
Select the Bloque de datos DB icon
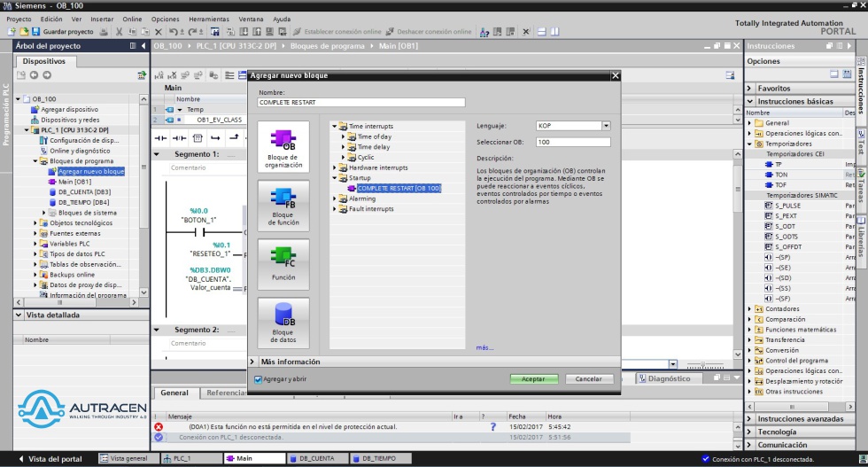pos(283,323)
